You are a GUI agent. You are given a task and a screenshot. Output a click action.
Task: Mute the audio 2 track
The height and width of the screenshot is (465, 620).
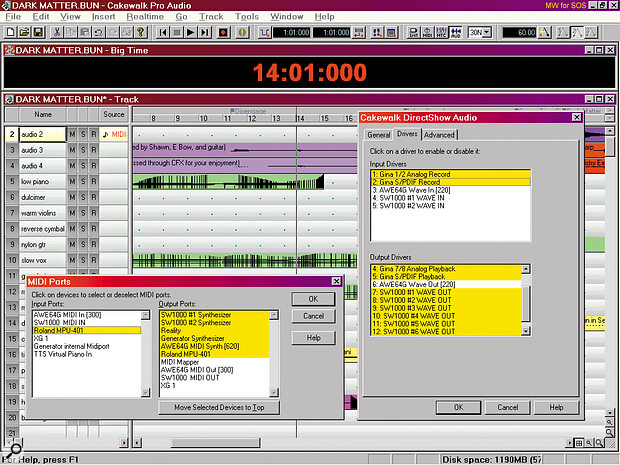tap(72, 134)
